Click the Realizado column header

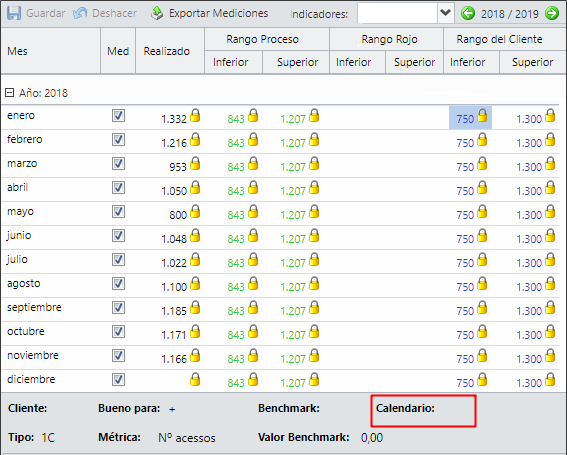(x=167, y=51)
